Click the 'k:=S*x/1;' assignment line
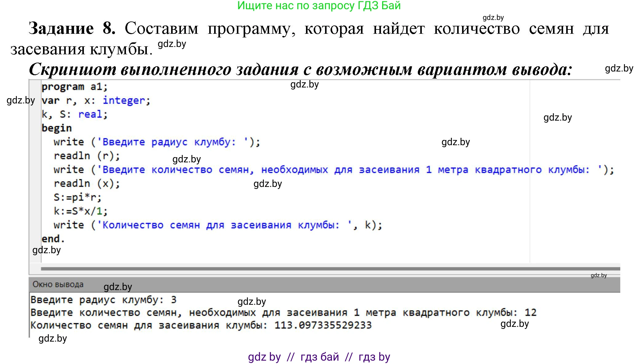 tap(80, 211)
